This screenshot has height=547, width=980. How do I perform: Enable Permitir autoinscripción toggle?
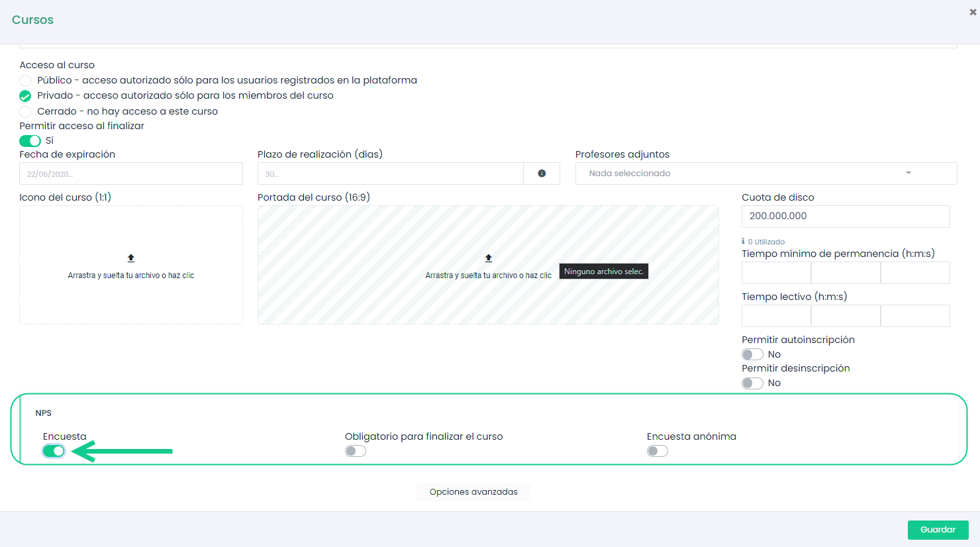(752, 354)
